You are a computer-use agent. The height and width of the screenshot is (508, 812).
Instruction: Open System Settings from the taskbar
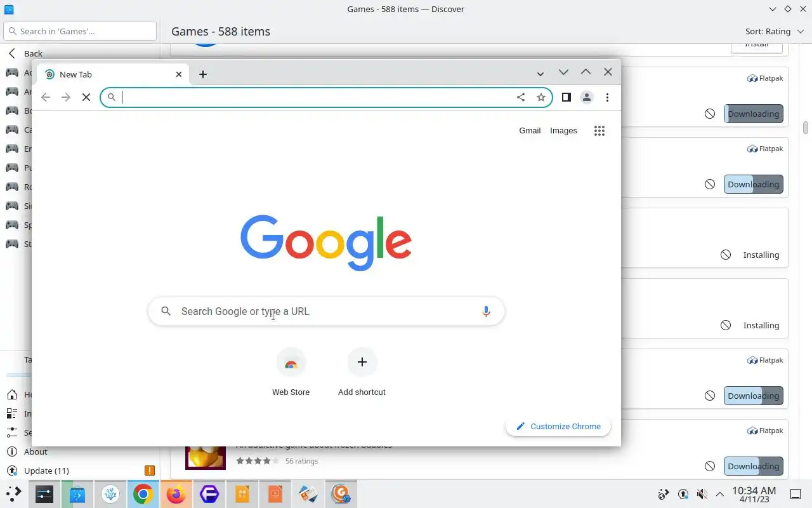(44, 494)
